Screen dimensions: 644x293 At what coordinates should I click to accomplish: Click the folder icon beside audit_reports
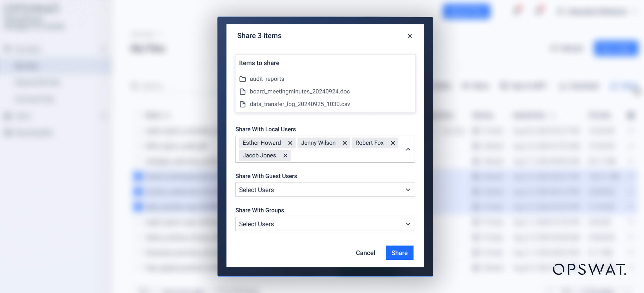(243, 79)
